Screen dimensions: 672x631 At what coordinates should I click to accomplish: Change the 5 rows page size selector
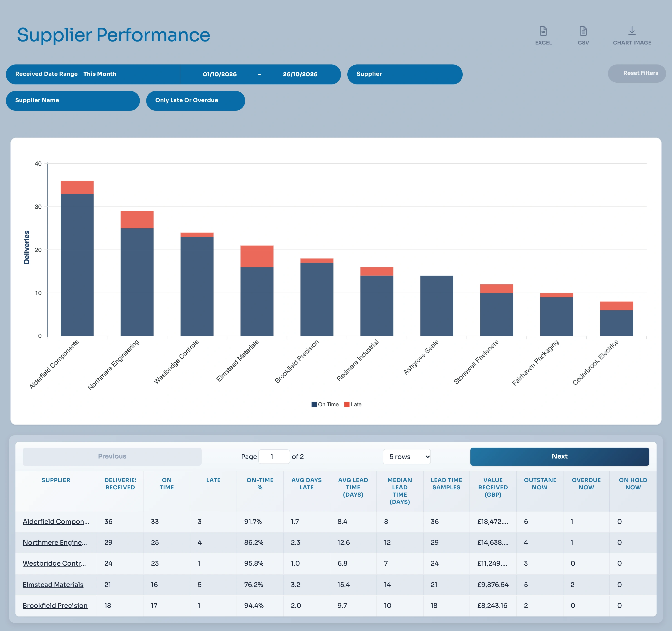coord(407,457)
